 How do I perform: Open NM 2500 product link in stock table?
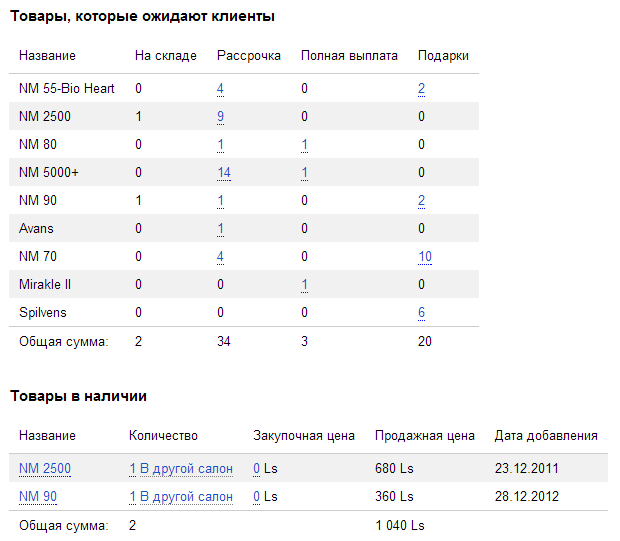click(45, 468)
